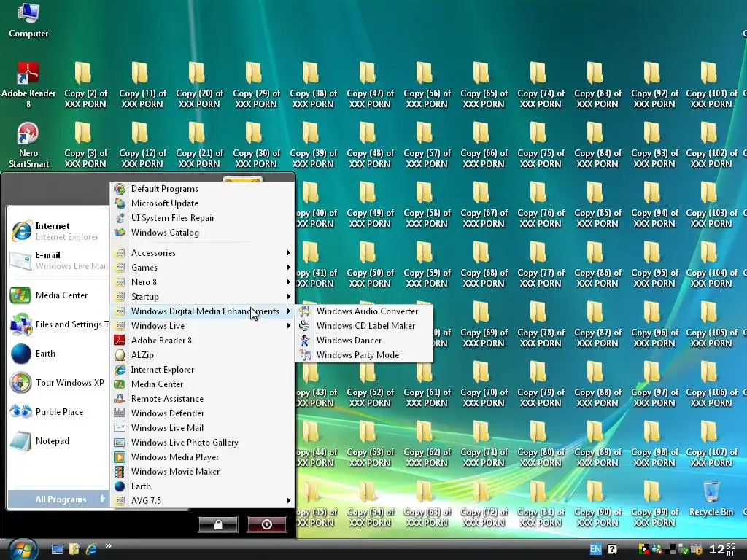This screenshot has width=747, height=560.
Task: Expand the Startup program folder
Action: point(203,297)
